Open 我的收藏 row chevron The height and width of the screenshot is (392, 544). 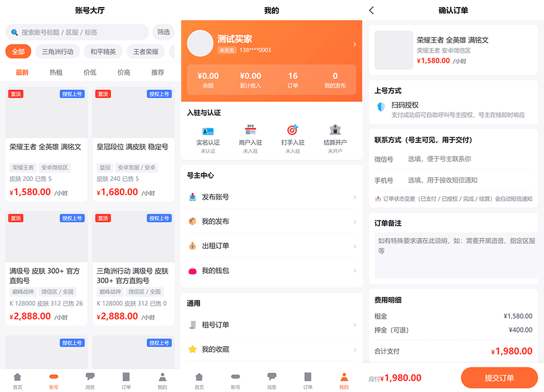tap(355, 350)
